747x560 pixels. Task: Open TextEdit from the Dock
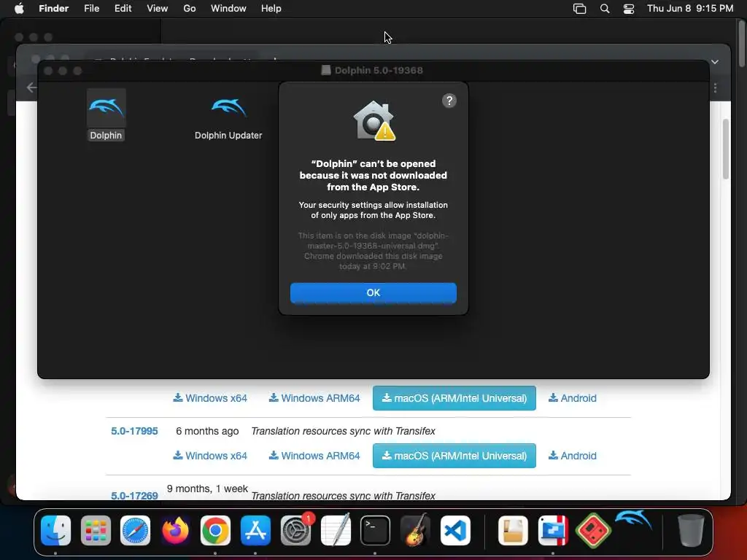336,531
